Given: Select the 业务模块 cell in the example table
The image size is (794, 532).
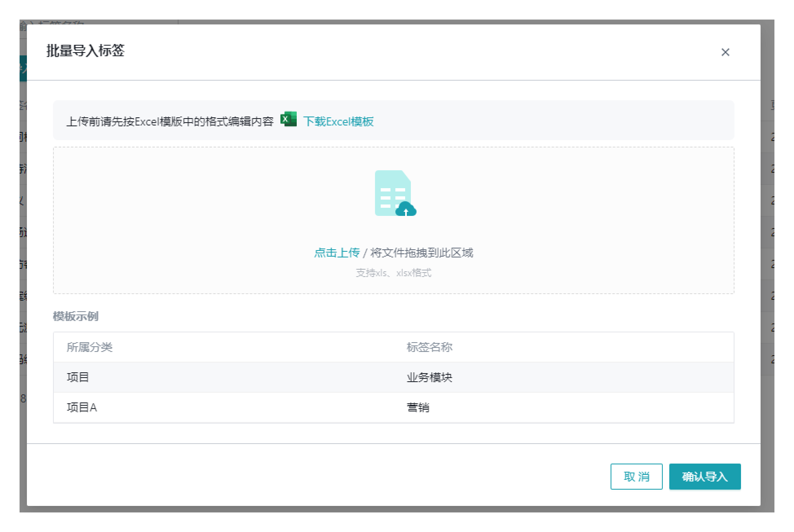Looking at the screenshot, I should coord(429,377).
